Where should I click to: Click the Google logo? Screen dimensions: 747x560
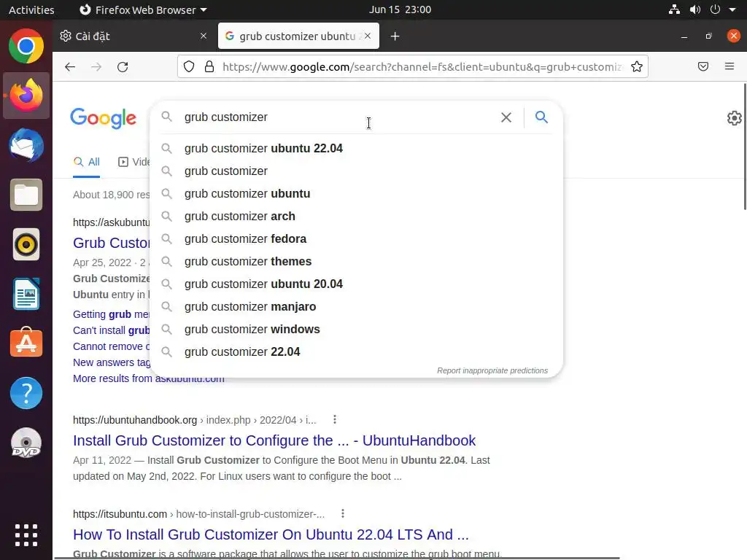tap(104, 118)
